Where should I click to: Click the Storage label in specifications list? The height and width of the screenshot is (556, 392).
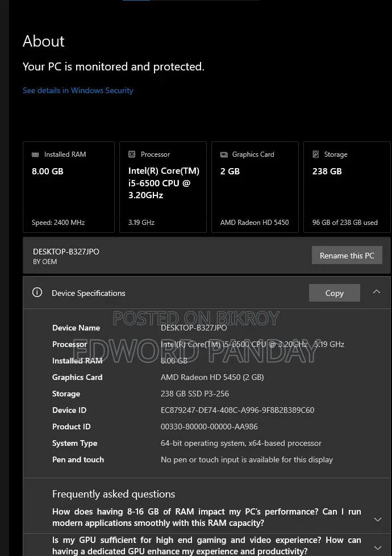pyautogui.click(x=66, y=394)
